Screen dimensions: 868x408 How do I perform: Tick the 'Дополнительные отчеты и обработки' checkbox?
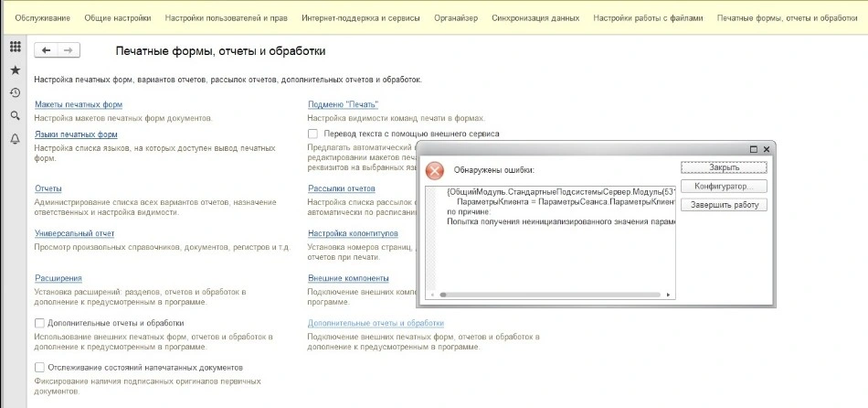coord(39,323)
